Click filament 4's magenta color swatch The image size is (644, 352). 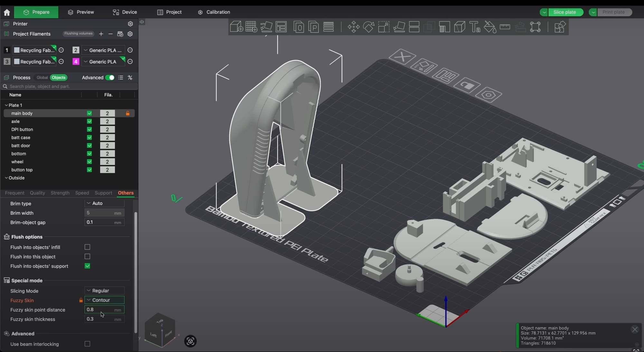(76, 62)
